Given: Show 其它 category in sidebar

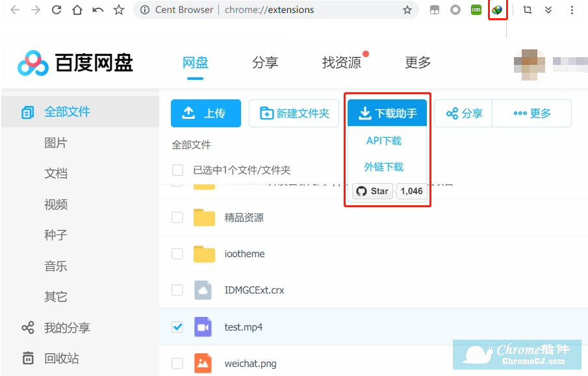Looking at the screenshot, I should [x=56, y=297].
